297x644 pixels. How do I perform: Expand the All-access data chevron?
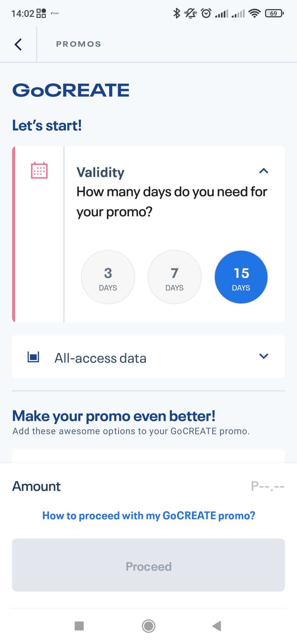[263, 356]
